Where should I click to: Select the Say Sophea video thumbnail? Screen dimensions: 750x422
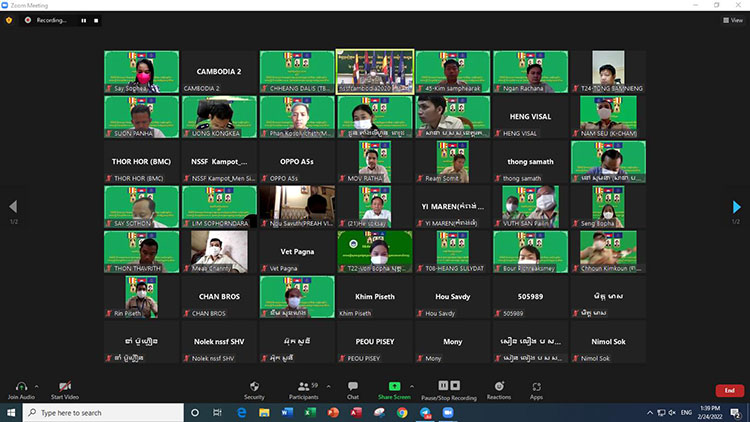click(x=142, y=71)
